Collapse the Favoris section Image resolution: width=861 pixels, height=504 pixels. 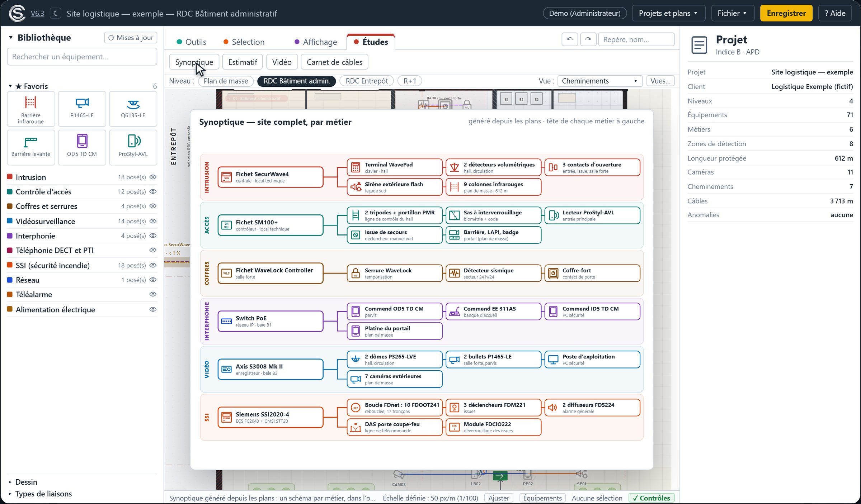pyautogui.click(x=10, y=86)
